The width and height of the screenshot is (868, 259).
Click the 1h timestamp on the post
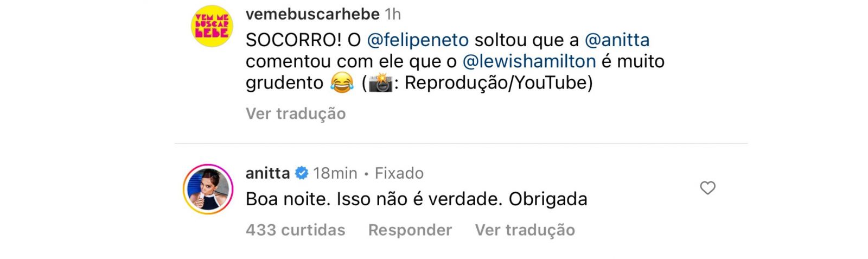(393, 14)
